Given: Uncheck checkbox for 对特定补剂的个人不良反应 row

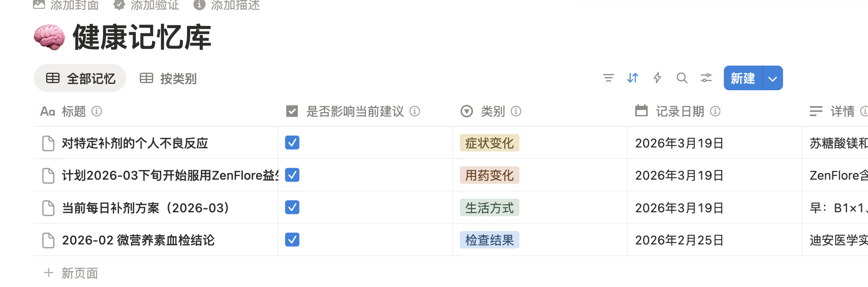Looking at the screenshot, I should click(x=292, y=143).
